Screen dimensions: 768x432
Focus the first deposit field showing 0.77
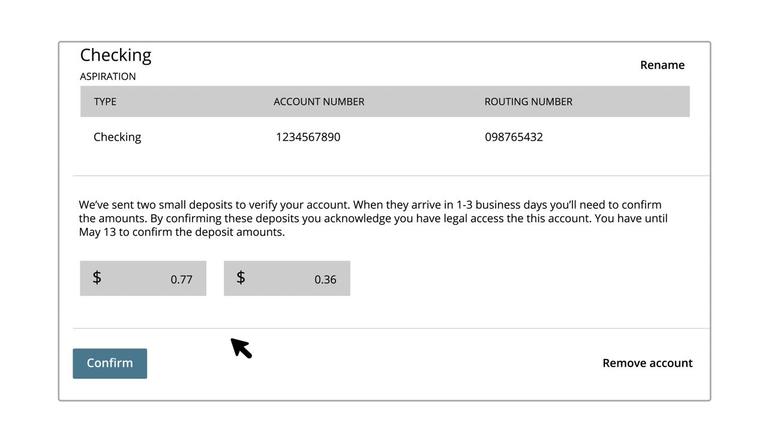point(143,278)
